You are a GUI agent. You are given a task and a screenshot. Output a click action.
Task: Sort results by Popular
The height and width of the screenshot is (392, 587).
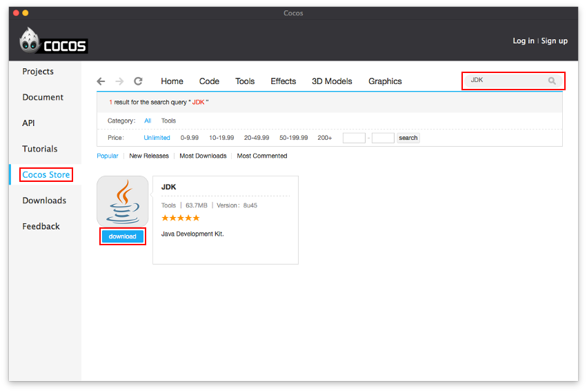tap(108, 156)
